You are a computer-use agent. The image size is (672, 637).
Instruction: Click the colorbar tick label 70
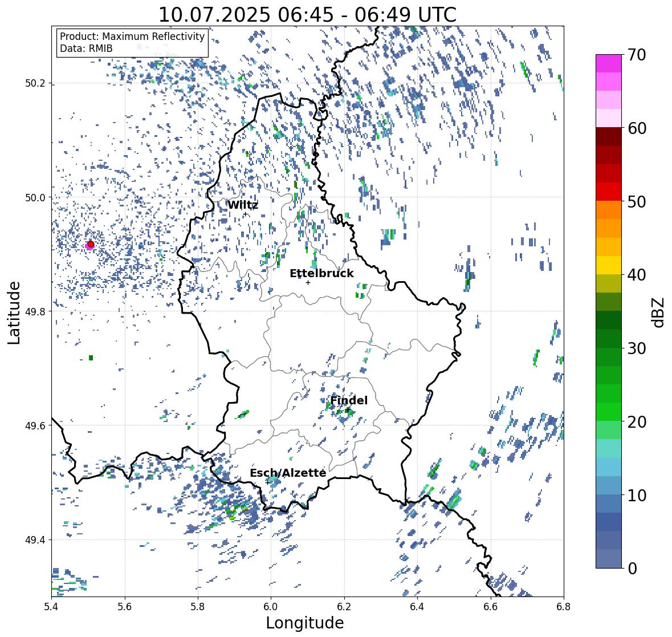pyautogui.click(x=637, y=55)
